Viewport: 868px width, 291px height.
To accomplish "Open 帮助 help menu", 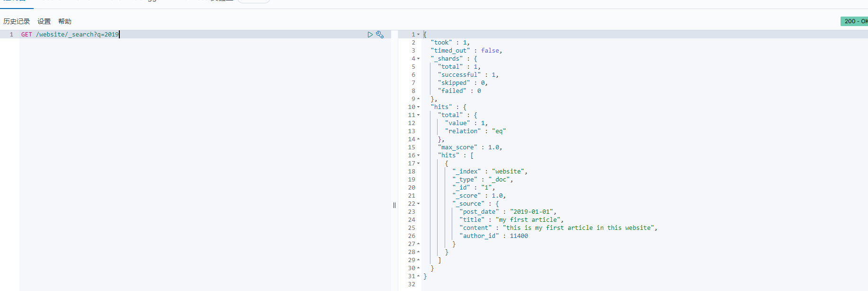I will coord(65,21).
